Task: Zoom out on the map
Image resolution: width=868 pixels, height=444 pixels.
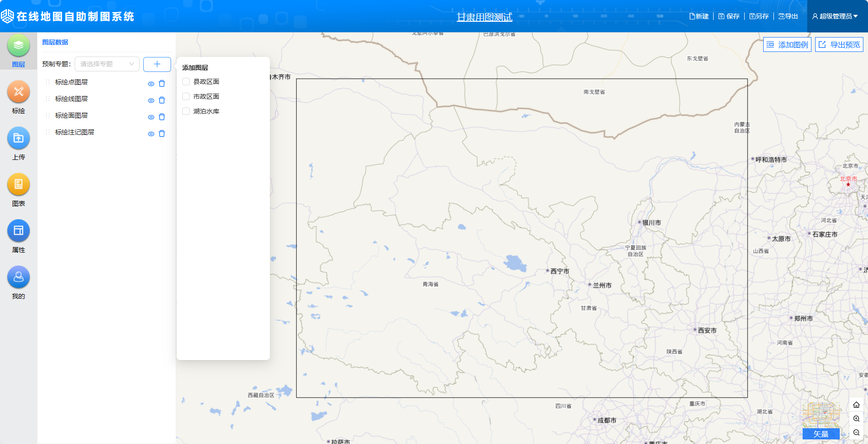Action: (x=856, y=432)
